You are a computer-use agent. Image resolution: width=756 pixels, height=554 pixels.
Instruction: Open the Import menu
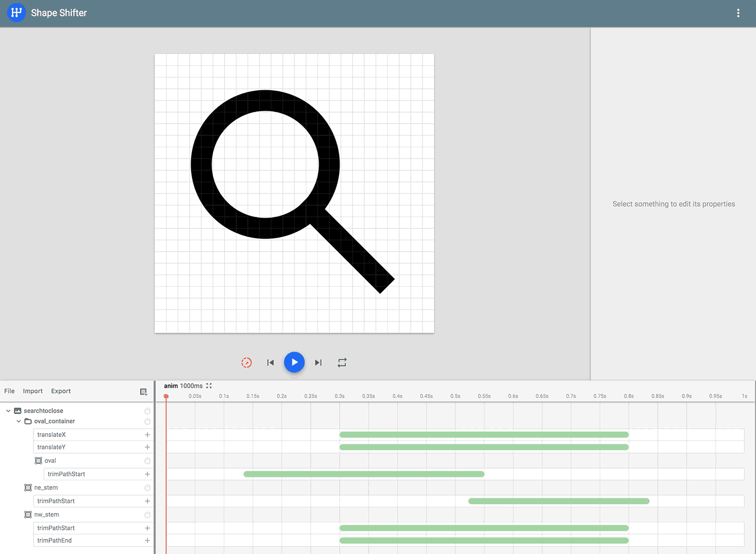33,391
